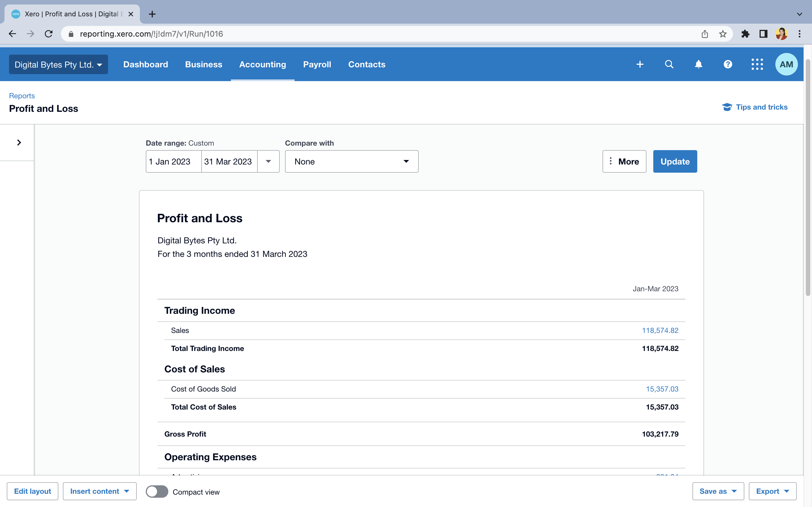Click the help question mark icon
The height and width of the screenshot is (507, 812).
728,65
